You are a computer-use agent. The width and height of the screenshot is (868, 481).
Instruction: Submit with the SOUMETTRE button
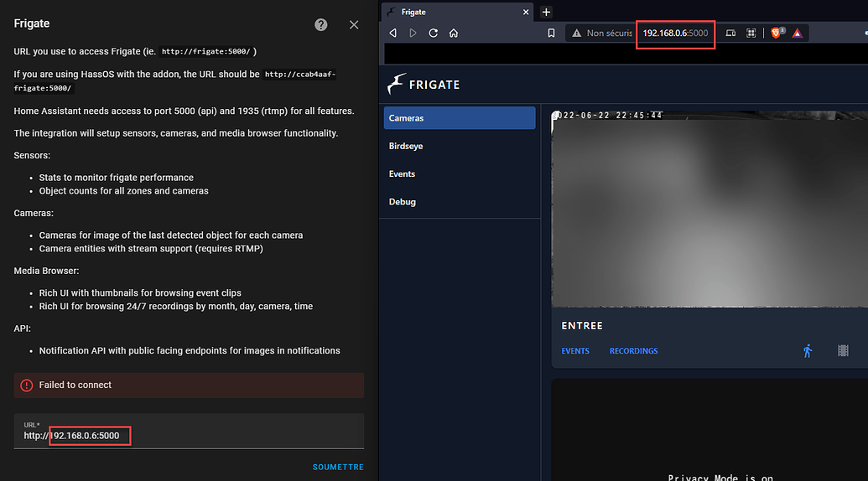338,468
